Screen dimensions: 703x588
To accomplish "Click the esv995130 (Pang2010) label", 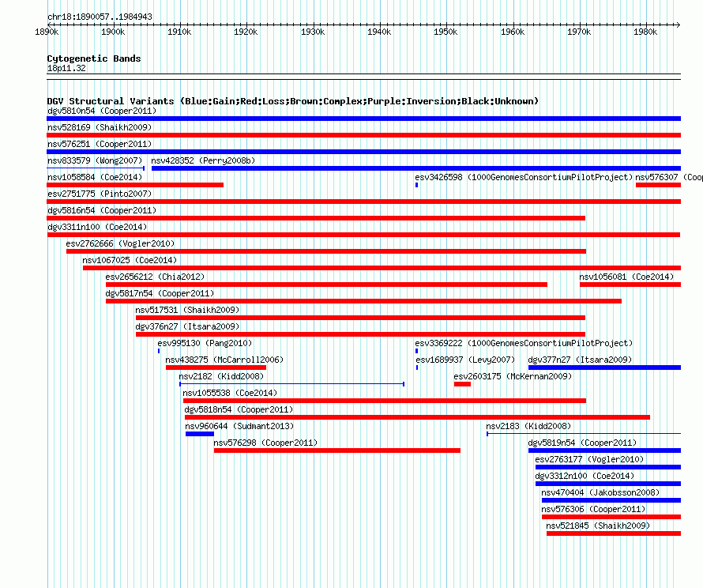I will (x=205, y=343).
